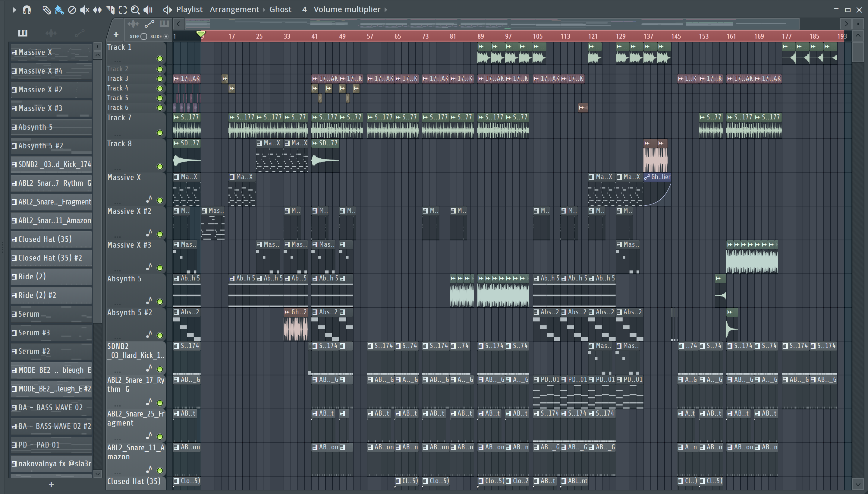
Task: Click bar 89 on the timeline ruler
Action: pyautogui.click(x=480, y=36)
